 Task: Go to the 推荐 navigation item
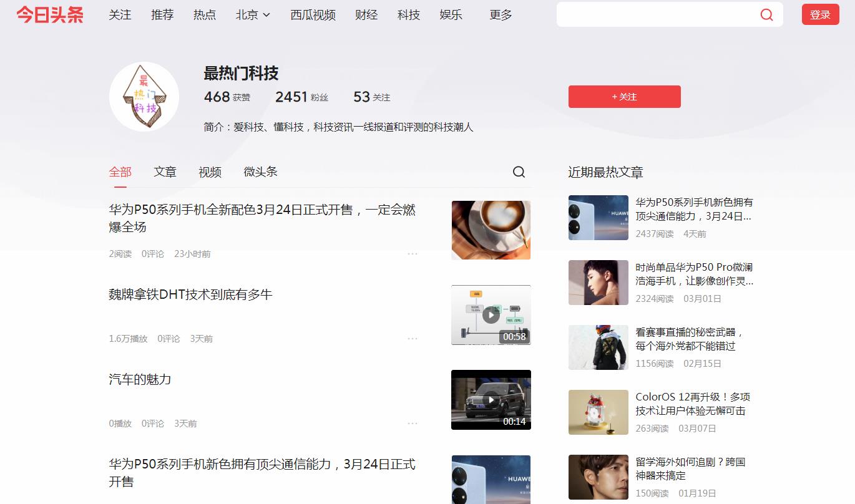162,15
